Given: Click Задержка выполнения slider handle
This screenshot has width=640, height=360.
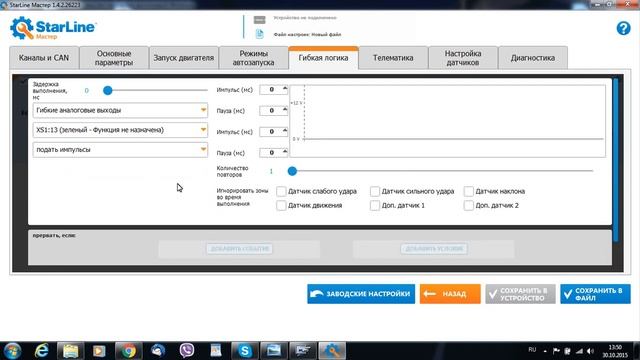Looking at the screenshot, I should coord(108,91).
